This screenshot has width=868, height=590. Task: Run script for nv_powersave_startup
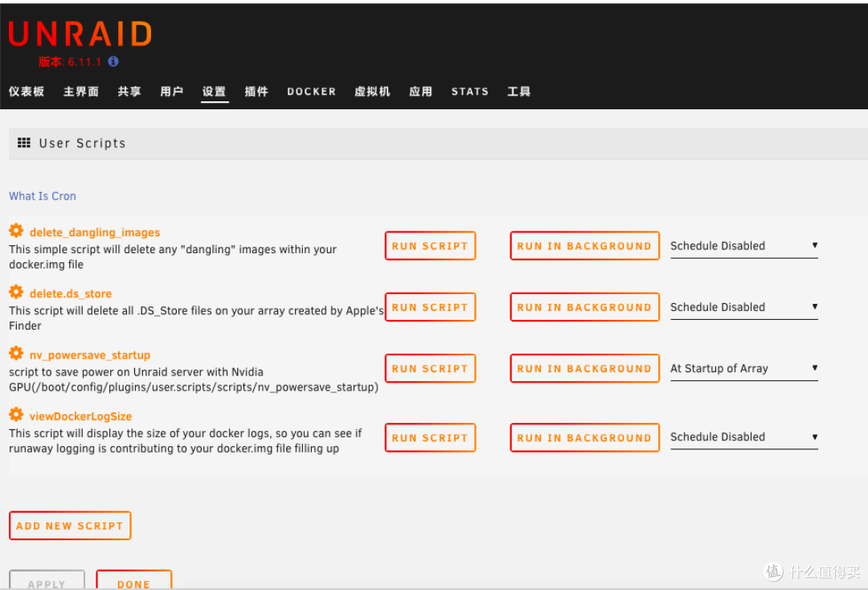(430, 369)
